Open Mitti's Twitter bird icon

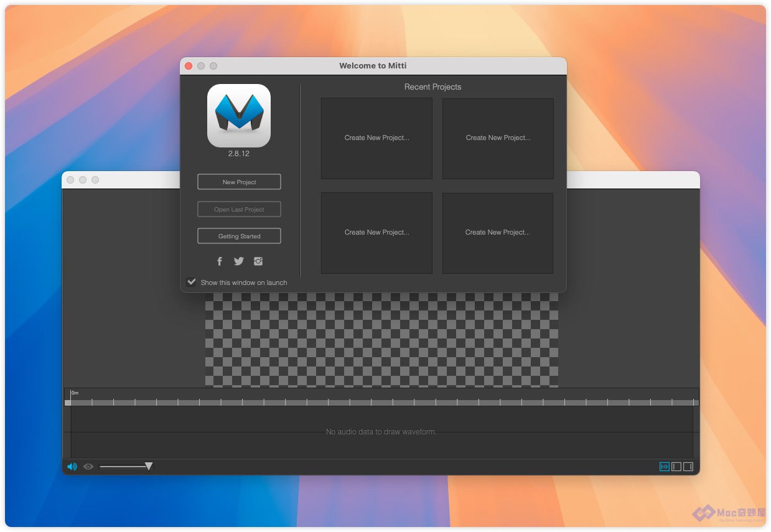pos(239,261)
